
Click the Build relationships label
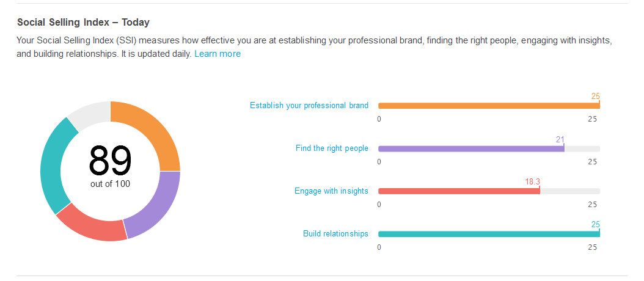click(335, 233)
